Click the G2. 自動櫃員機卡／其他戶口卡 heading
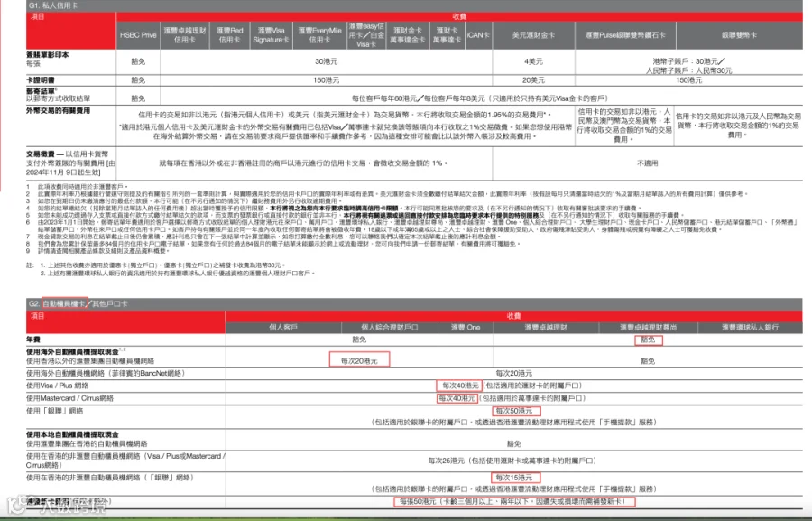Screen dimensions: 812x521 pyautogui.click(x=78, y=303)
